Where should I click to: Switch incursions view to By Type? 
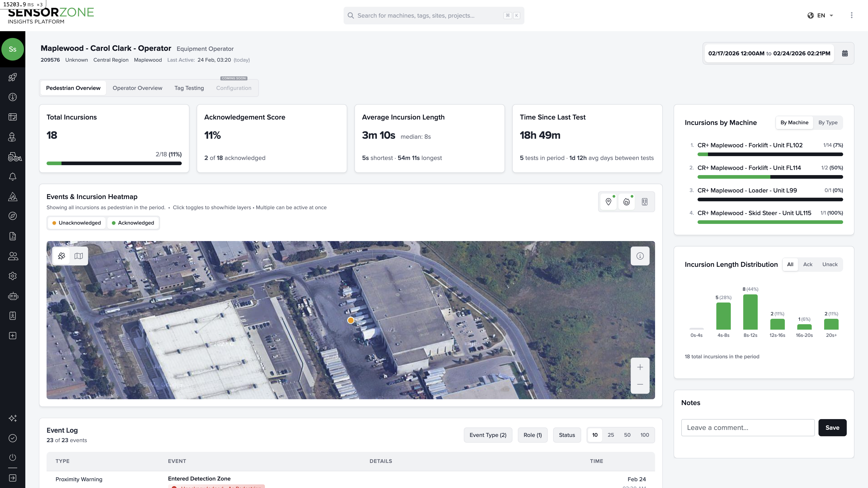pos(828,122)
